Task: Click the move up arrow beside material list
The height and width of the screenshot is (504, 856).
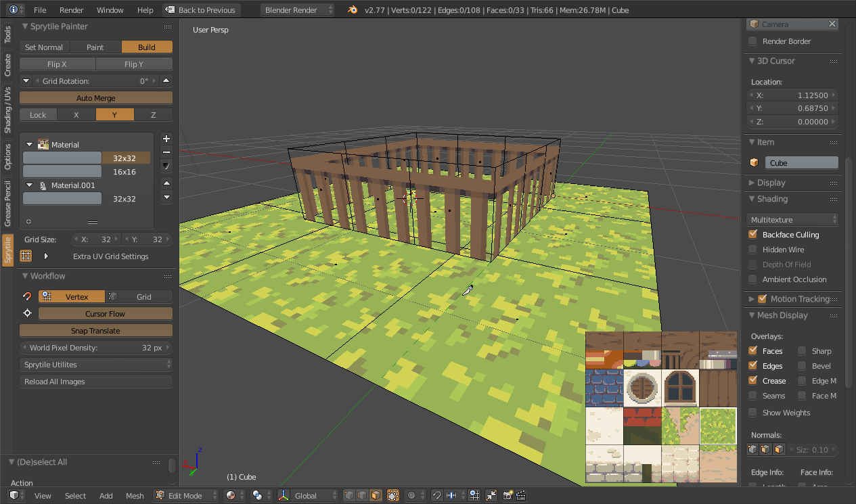Action: pyautogui.click(x=166, y=183)
